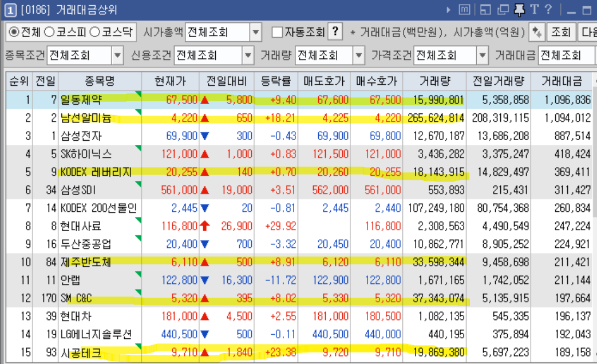Select the 제주반도체 stock name

pyautogui.click(x=86, y=262)
